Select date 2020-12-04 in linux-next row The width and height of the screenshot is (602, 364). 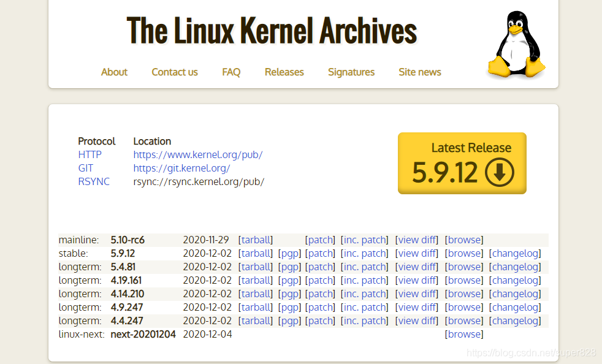click(x=207, y=334)
